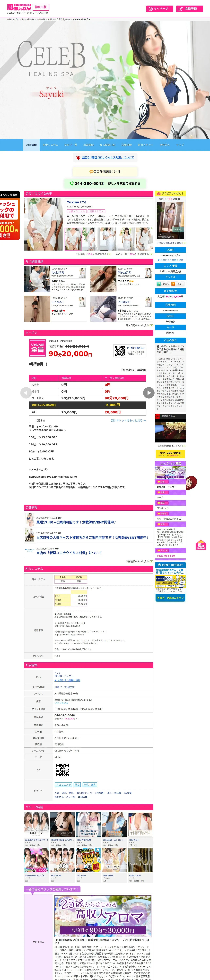
Task: Click the green phone icon
Action: tap(71, 183)
